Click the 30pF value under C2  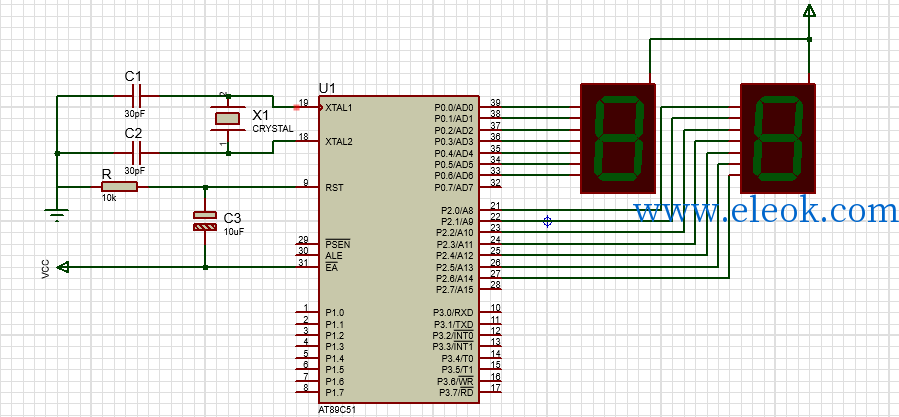pos(134,171)
